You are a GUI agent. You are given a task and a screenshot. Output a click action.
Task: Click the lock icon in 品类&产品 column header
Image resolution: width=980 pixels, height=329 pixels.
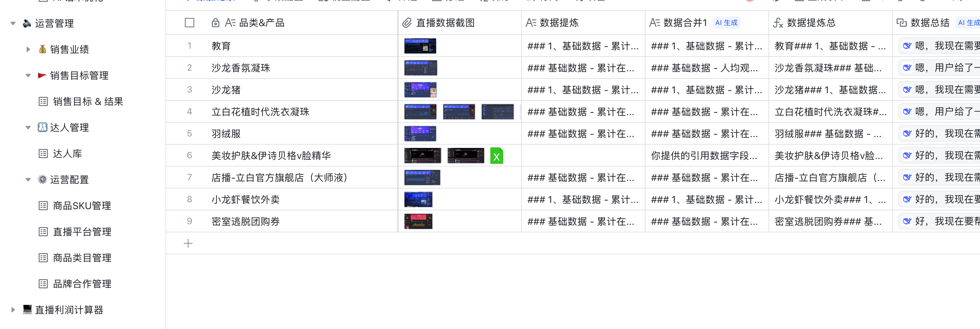point(215,23)
